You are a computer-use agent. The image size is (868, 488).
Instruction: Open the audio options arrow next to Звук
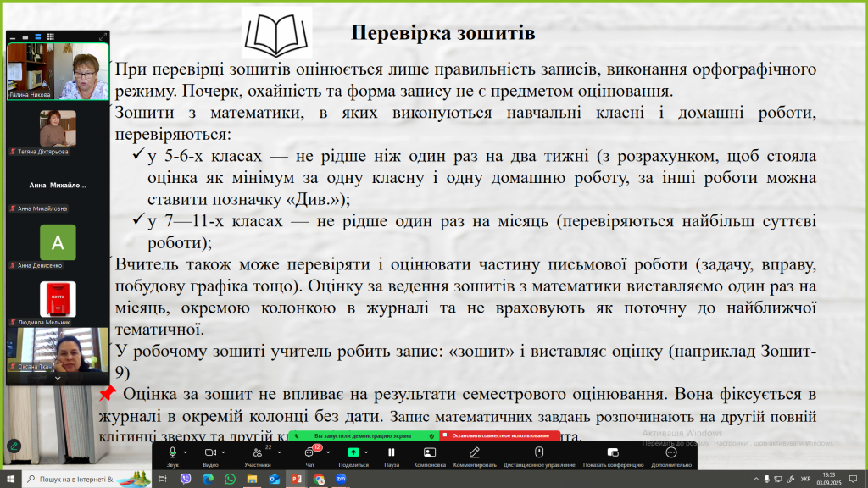[186, 452]
